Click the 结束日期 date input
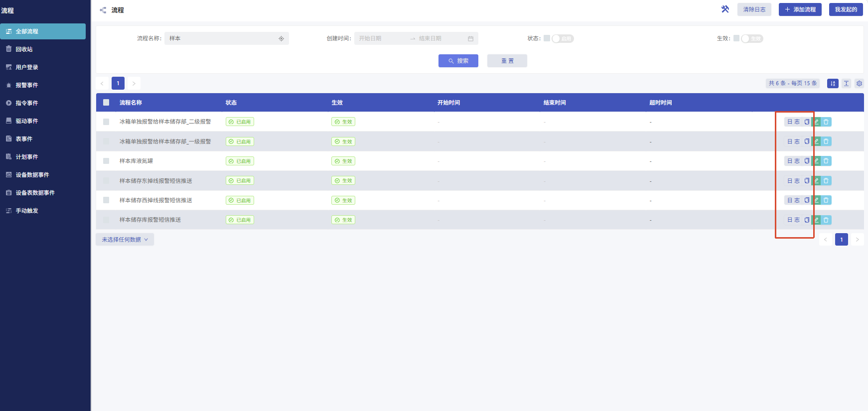 440,38
